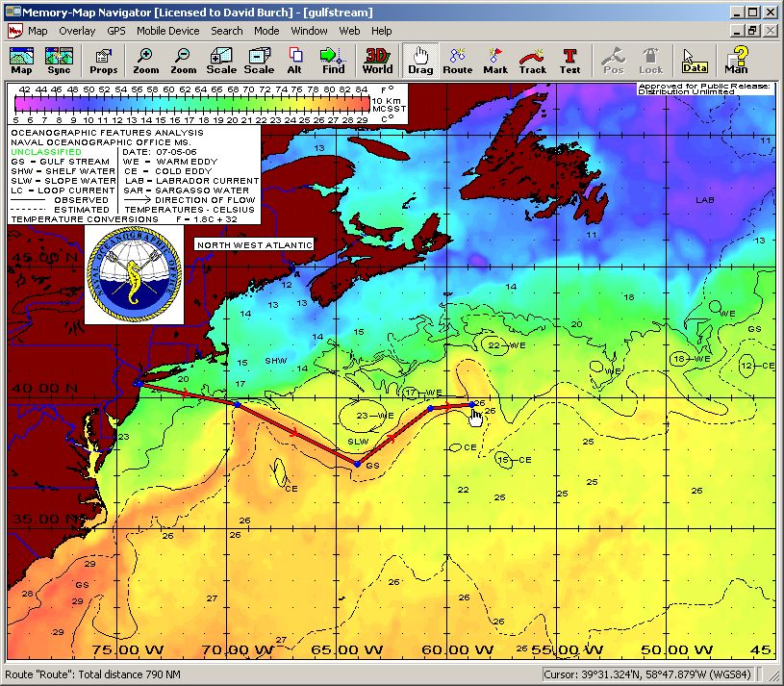Screen dimensions: 784x686
Task: Select the Track drawing tool
Action: coord(533,61)
